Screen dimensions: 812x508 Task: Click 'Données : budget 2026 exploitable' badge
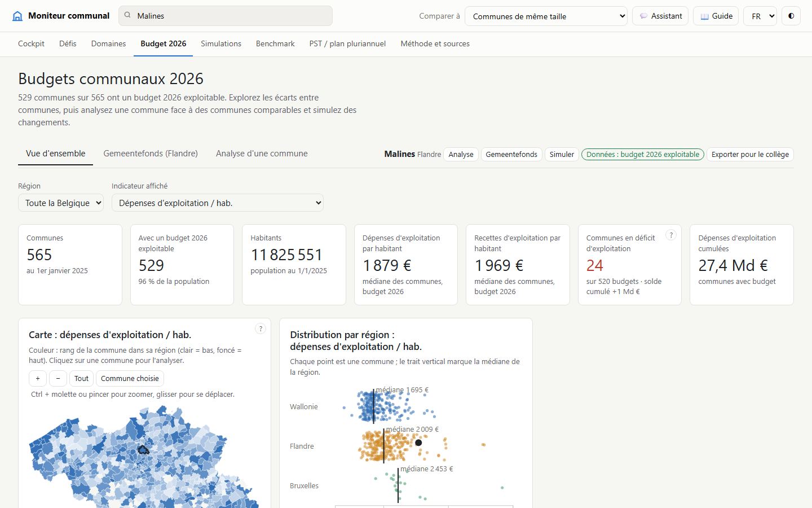tap(643, 154)
